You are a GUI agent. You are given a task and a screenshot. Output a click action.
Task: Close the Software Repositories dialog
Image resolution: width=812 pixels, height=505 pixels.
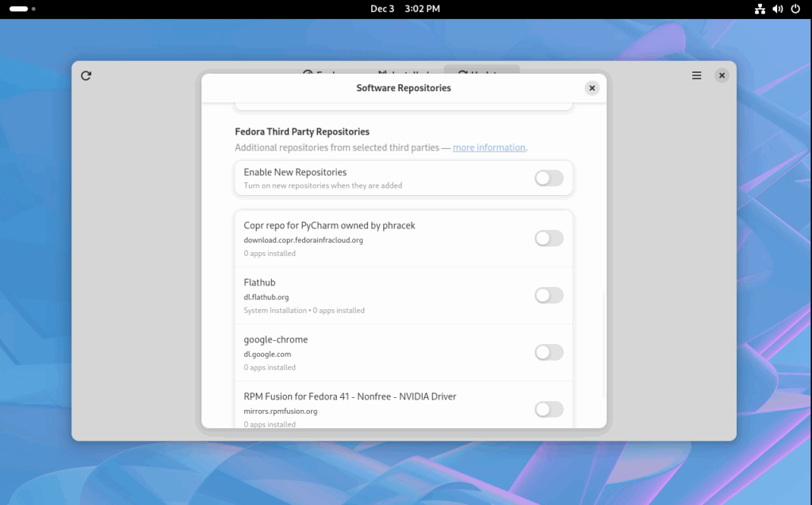(x=592, y=88)
